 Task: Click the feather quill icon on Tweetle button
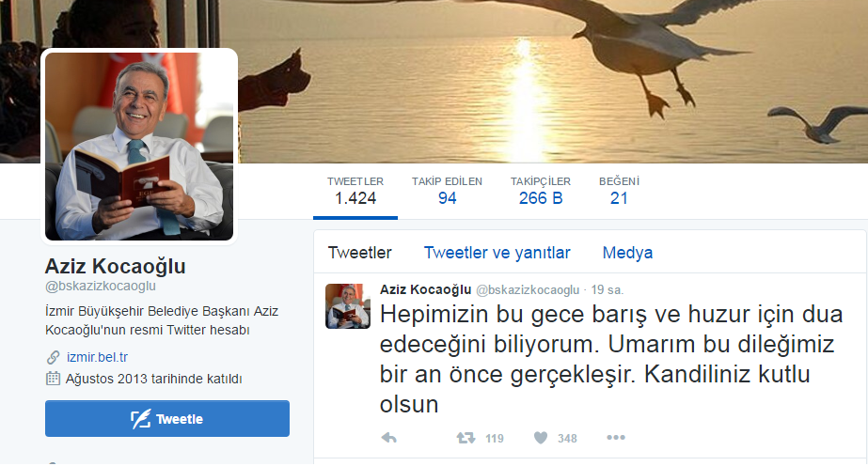pos(140,419)
